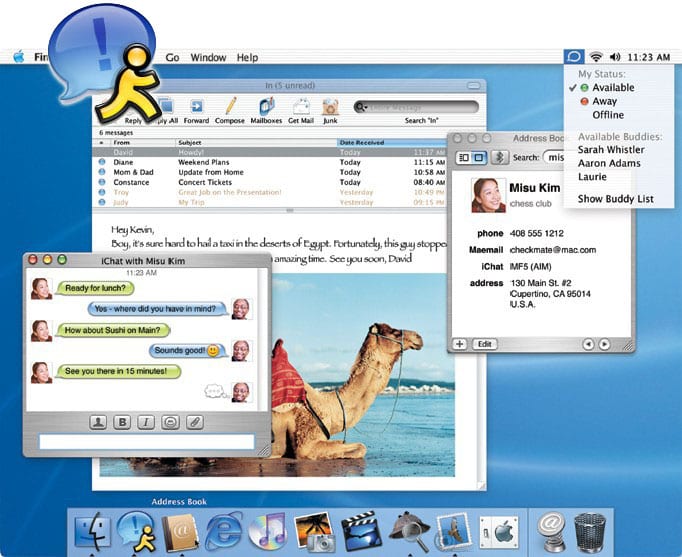This screenshot has width=682, height=557.
Task: Open Address Book from the Dock
Action: [180, 532]
